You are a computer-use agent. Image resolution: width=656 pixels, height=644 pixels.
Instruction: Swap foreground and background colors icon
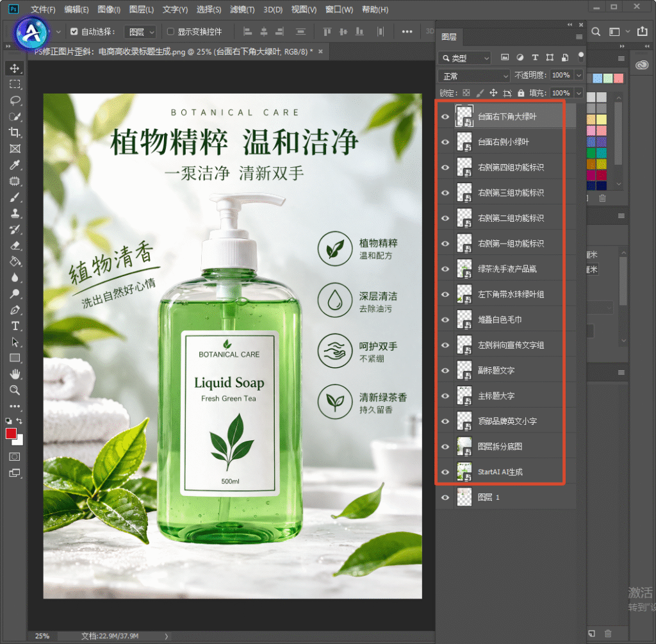point(19,420)
